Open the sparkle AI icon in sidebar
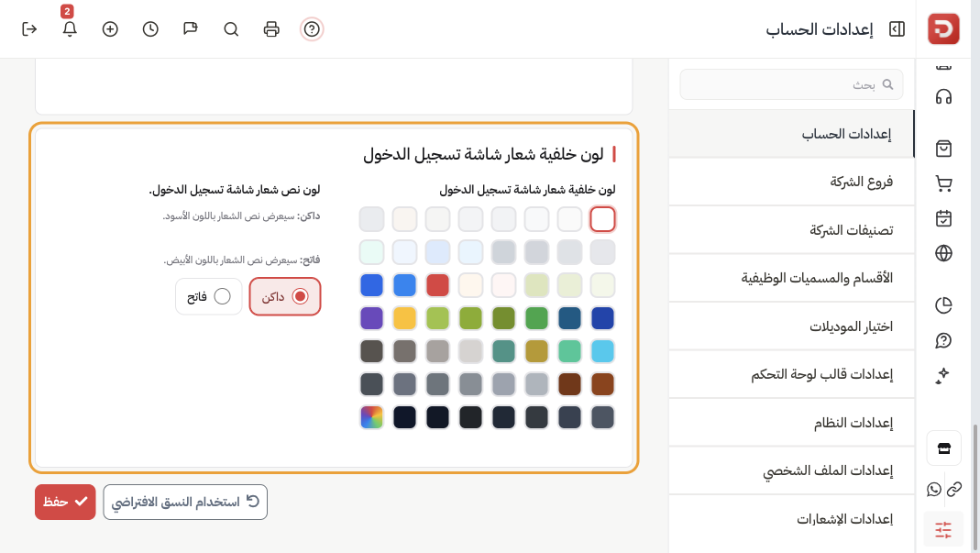The height and width of the screenshot is (553, 980). click(x=943, y=375)
